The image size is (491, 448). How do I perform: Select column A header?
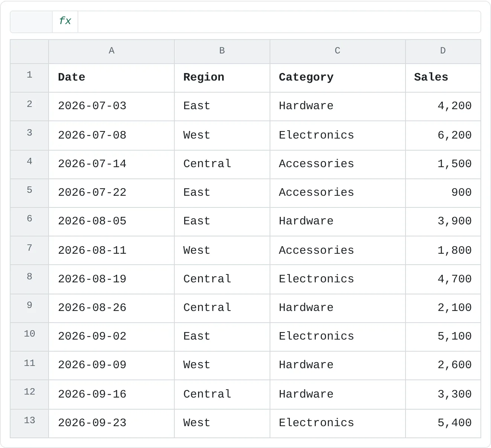click(x=111, y=51)
